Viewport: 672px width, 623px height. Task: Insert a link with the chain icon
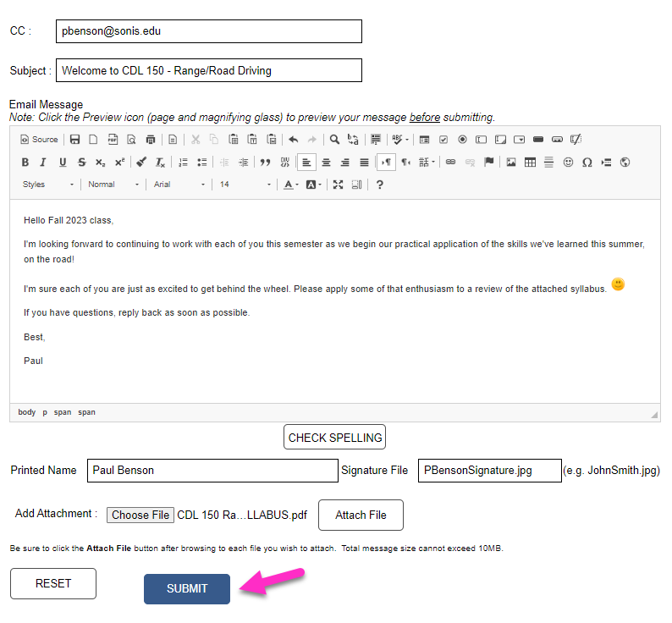(450, 162)
